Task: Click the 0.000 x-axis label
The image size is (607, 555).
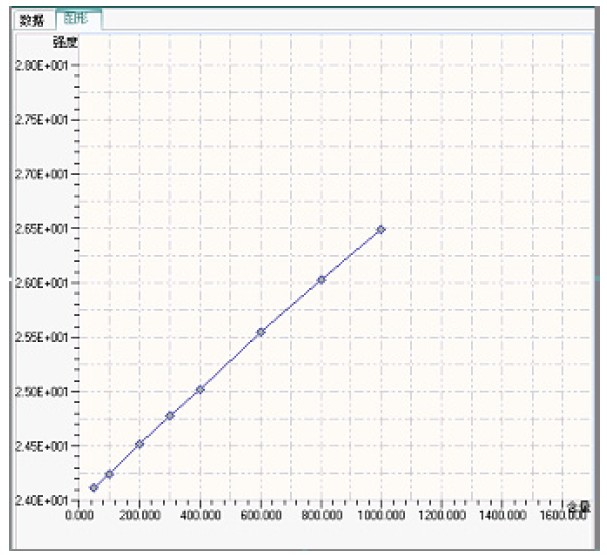Action: [79, 515]
